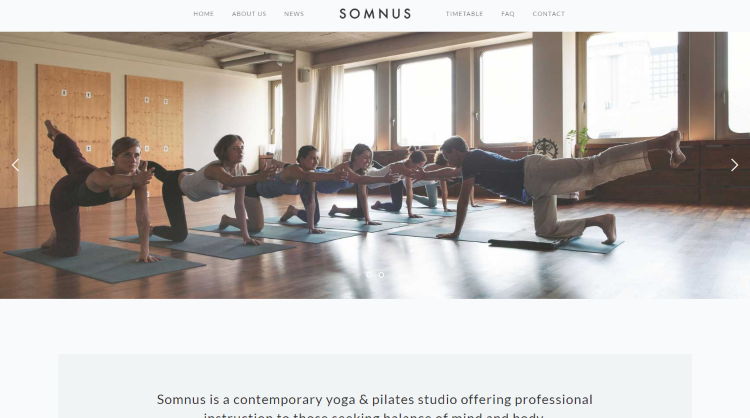The height and width of the screenshot is (418, 750).
Task: Click the yoga class hero photo
Action: [375, 165]
